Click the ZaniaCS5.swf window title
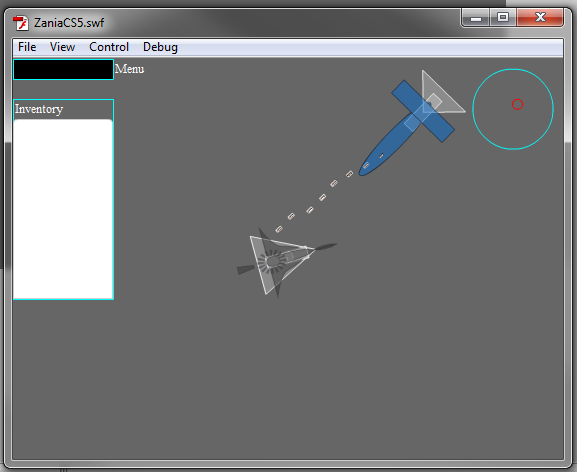This screenshot has width=577, height=472. (x=69, y=23)
